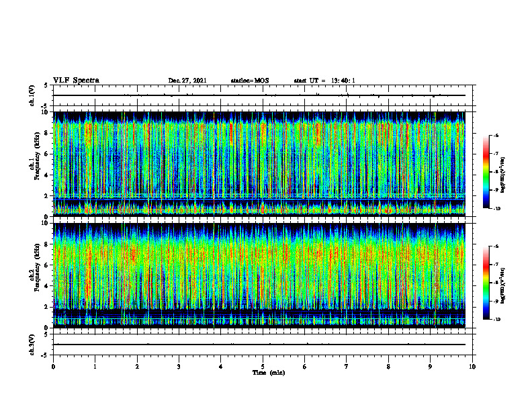This screenshot has height=411, width=532.
Task: Click time axis tick label "0"
Action: [53, 367]
